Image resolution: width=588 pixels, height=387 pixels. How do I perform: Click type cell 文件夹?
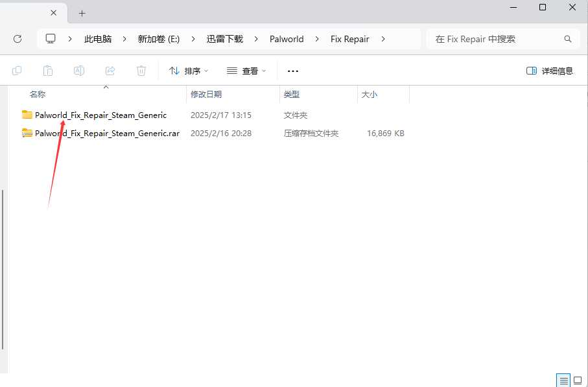click(296, 115)
